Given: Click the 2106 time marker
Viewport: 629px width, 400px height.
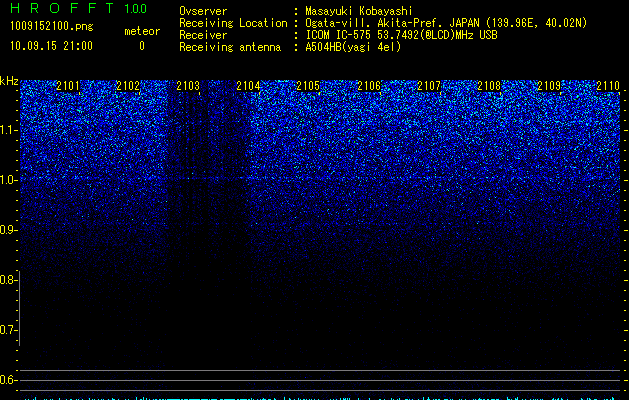Looking at the screenshot, I should pos(369,85).
